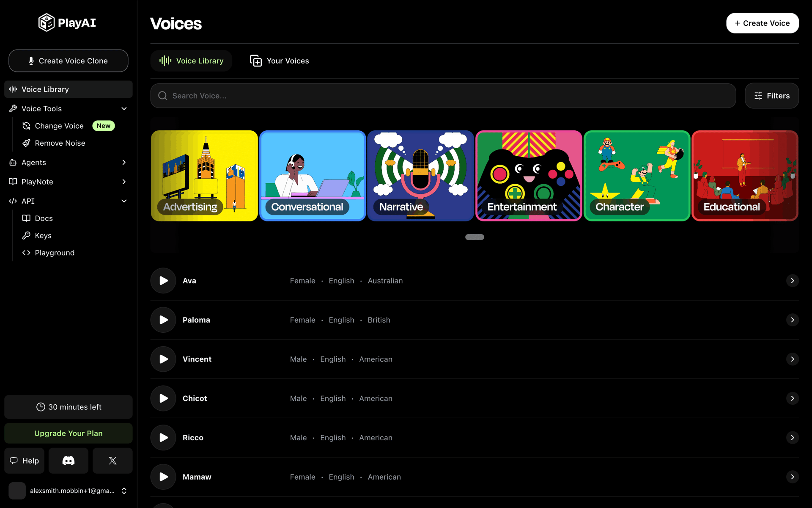Image resolution: width=812 pixels, height=508 pixels.
Task: Select Voice Library in sidebar
Action: pyautogui.click(x=69, y=89)
